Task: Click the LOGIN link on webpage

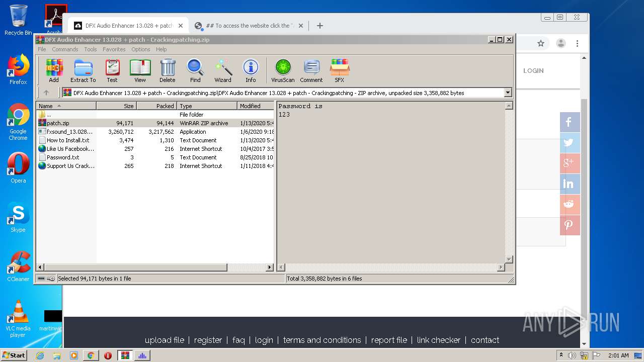Action: pyautogui.click(x=533, y=71)
